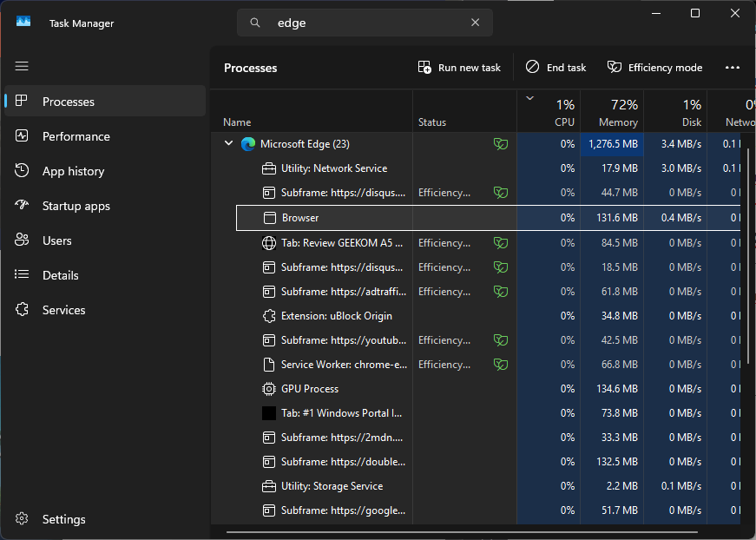Collapse the Microsoft Edge process group
The width and height of the screenshot is (756, 540).
click(x=229, y=144)
